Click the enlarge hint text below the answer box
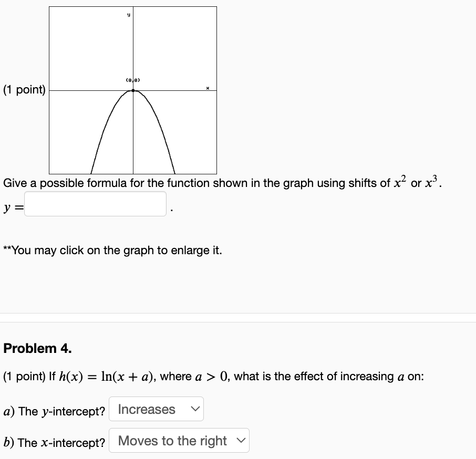Screen dimensions: 476x459 pyautogui.click(x=111, y=251)
